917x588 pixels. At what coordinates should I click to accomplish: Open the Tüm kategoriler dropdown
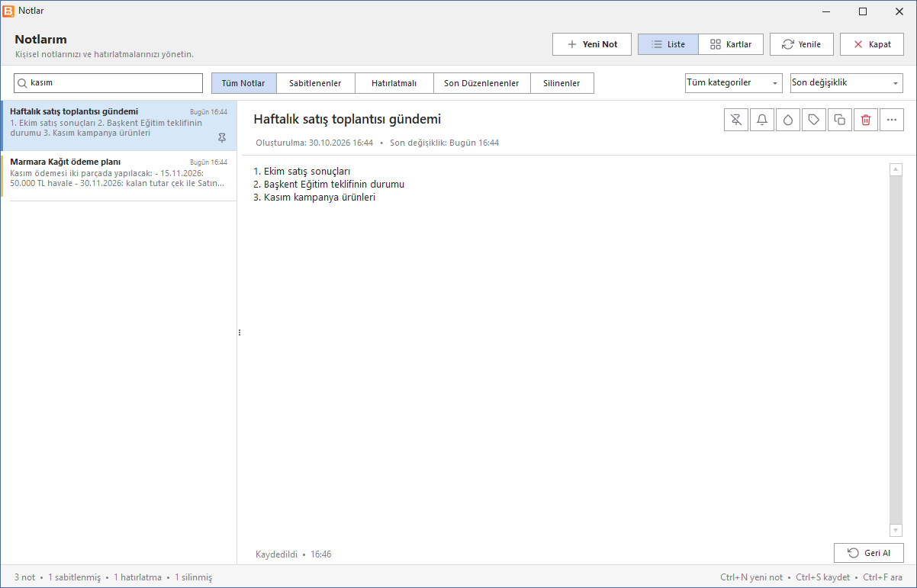pos(734,83)
